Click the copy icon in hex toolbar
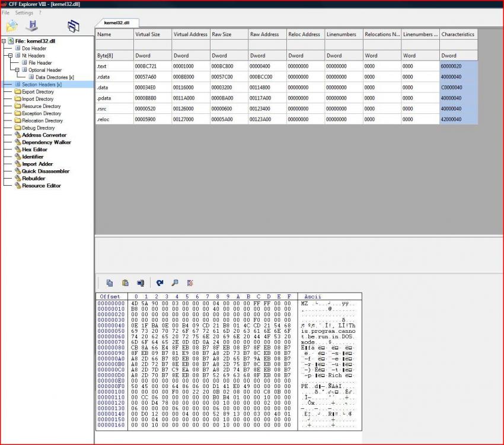Screen dimensions: 504x445 110,283
